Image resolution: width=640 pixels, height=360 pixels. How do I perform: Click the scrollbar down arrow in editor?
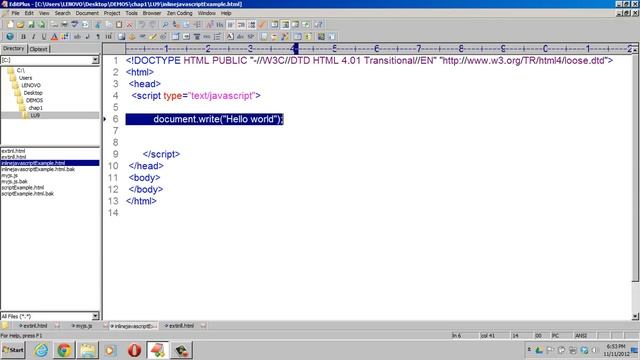pos(635,316)
